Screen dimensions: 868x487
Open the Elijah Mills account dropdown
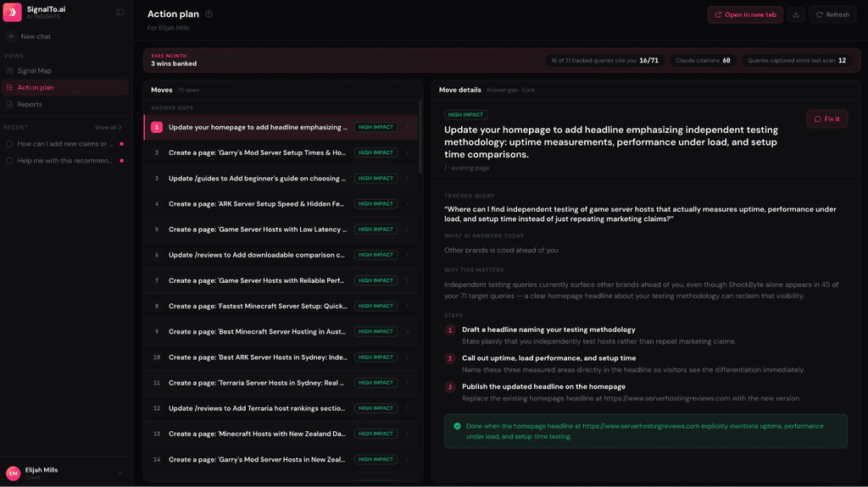(x=120, y=473)
